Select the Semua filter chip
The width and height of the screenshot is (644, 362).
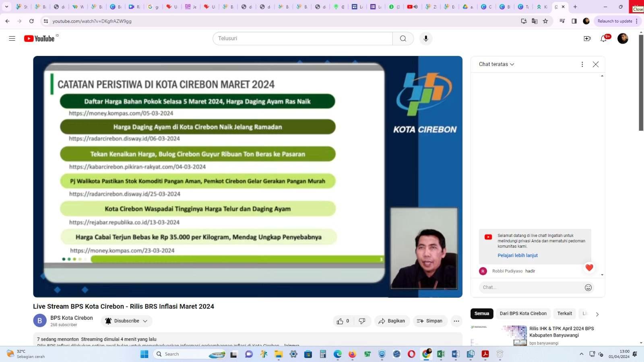coord(482,314)
